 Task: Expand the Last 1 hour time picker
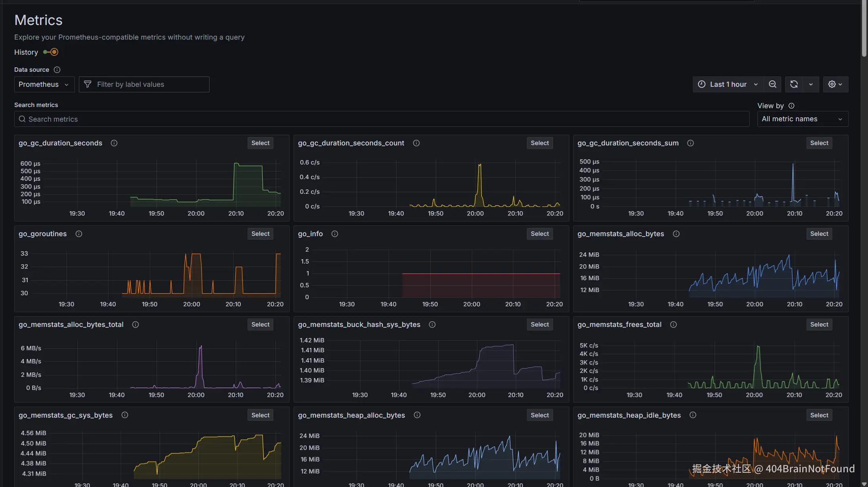(727, 84)
